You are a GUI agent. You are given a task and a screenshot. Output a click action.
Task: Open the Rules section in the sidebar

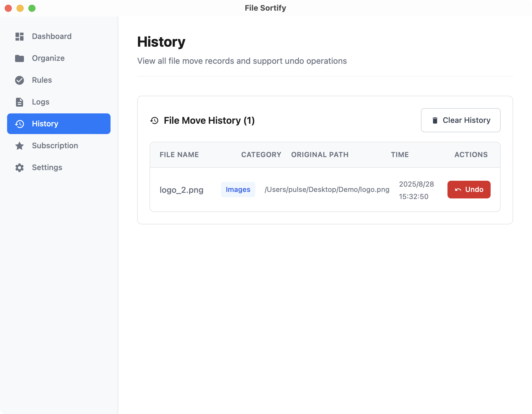tap(42, 80)
